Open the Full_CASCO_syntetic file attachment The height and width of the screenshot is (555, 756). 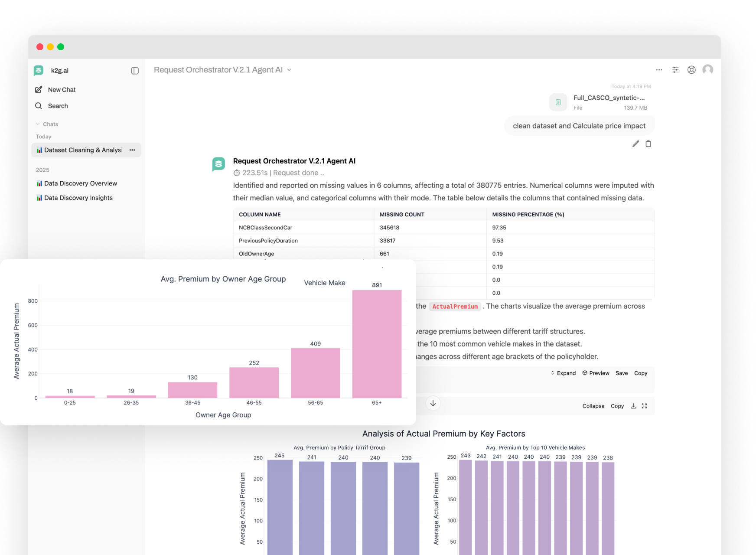[x=600, y=102]
